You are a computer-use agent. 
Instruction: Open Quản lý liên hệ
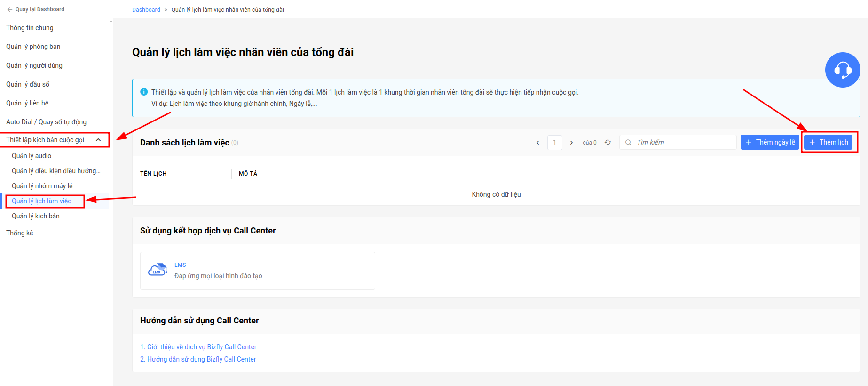tap(27, 103)
